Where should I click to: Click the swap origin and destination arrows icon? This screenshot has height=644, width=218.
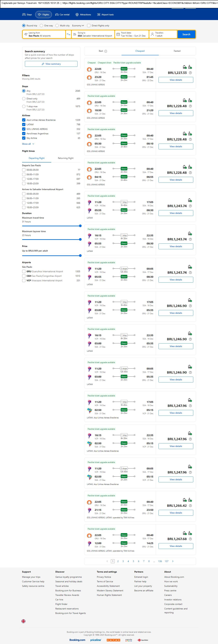(x=69, y=34)
